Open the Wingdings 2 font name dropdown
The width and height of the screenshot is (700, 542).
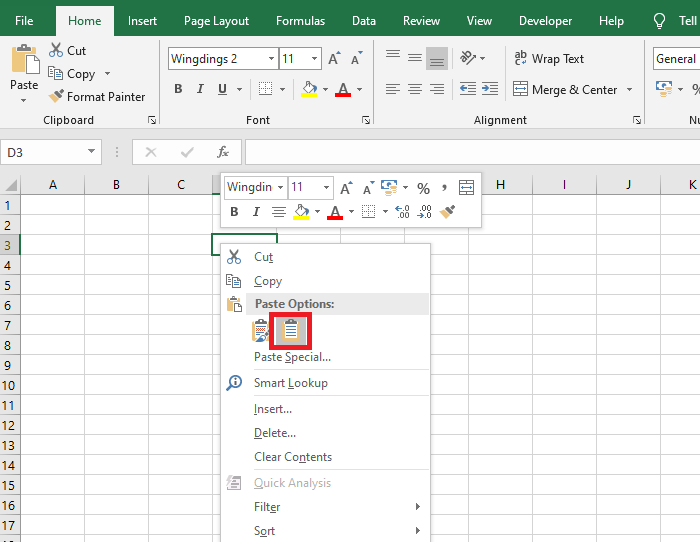pyautogui.click(x=270, y=59)
